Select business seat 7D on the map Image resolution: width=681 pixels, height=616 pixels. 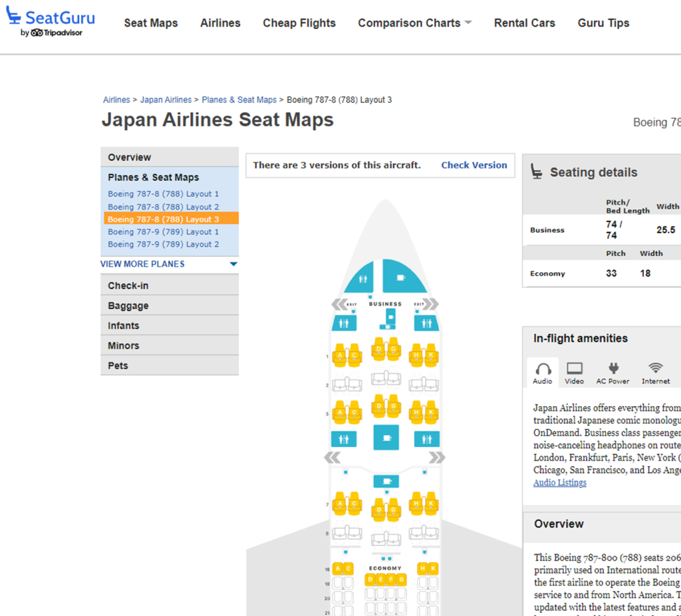[378, 510]
